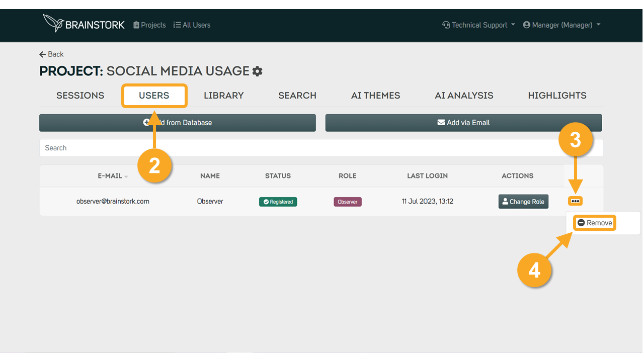This screenshot has height=362, width=644.
Task: Click the Change Role button
Action: [x=523, y=202]
